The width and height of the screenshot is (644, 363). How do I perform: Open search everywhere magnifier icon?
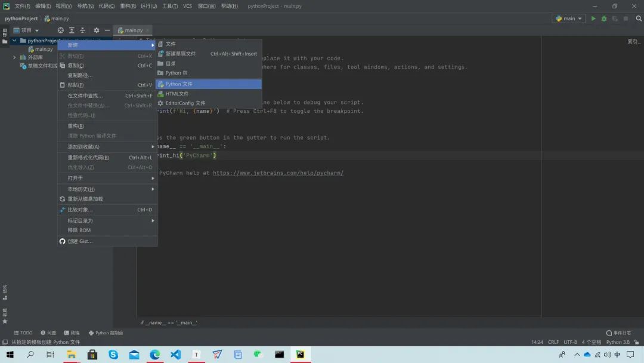click(639, 19)
